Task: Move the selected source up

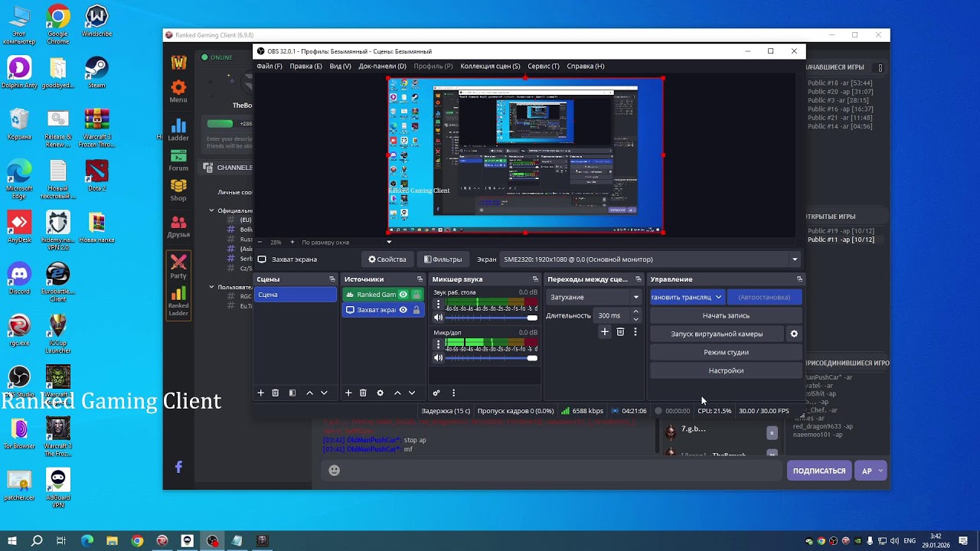Action: click(397, 393)
